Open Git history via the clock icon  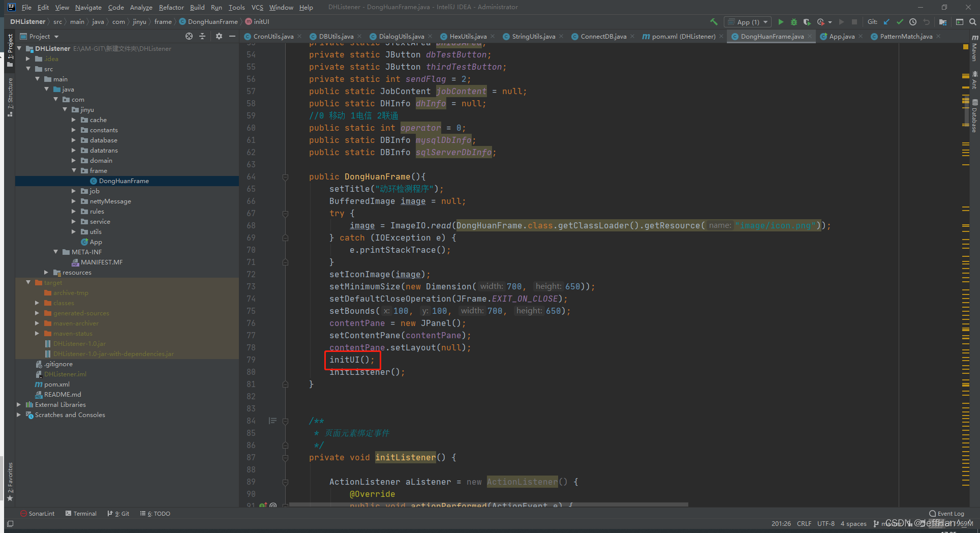913,22
